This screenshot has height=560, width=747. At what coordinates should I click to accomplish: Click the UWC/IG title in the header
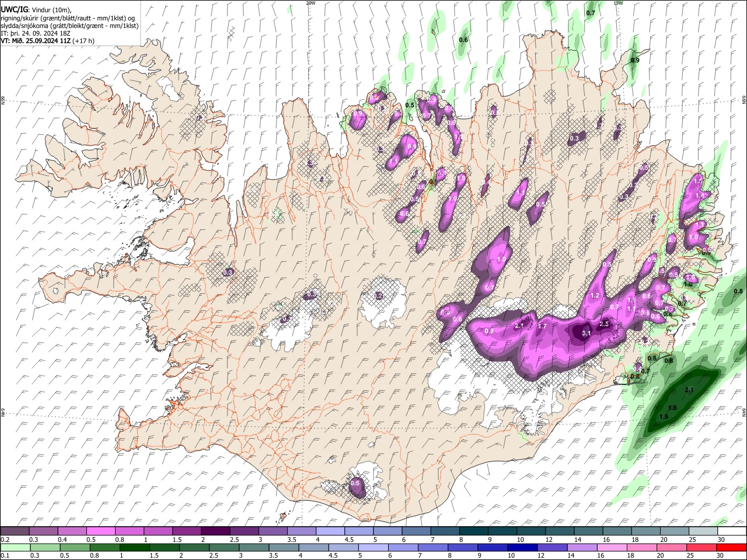14,10
